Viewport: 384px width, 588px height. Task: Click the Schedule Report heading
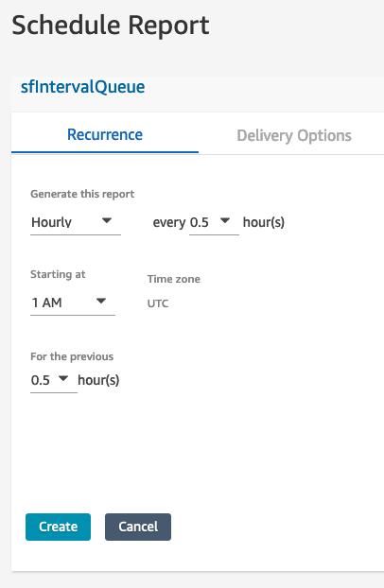pyautogui.click(x=111, y=26)
